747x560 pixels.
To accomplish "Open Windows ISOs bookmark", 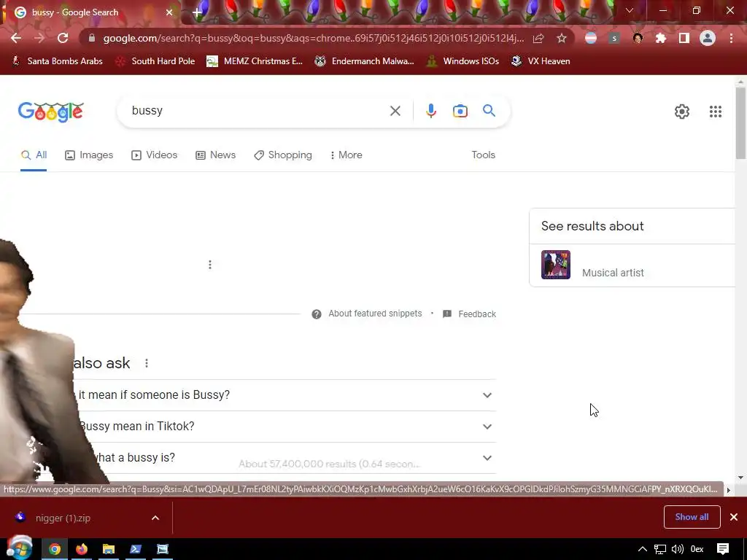I will point(462,61).
